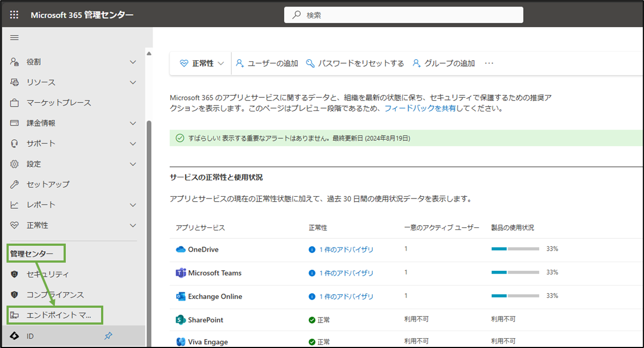Screen dimensions: 644x348
Task: Expand the 役割 menu chevron
Action: pos(133,62)
